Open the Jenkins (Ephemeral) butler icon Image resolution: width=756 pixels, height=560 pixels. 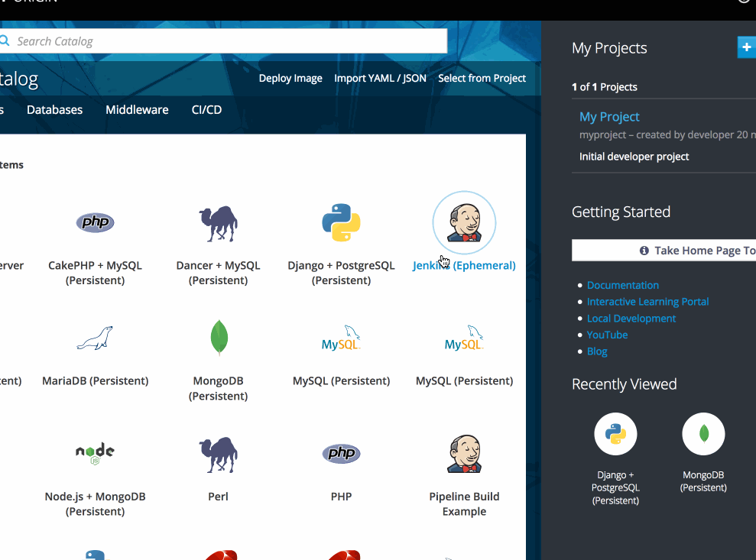(x=464, y=222)
